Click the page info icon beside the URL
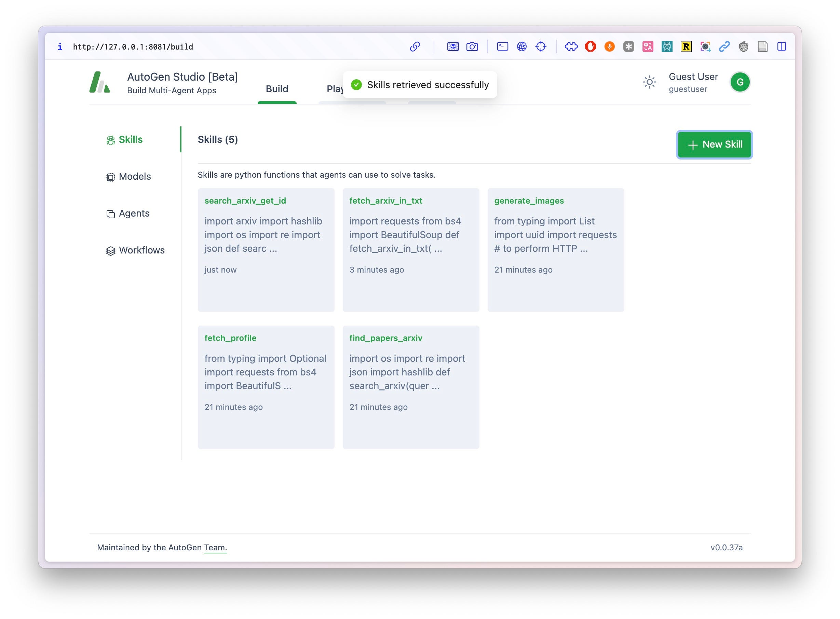The image size is (840, 619). tap(60, 46)
